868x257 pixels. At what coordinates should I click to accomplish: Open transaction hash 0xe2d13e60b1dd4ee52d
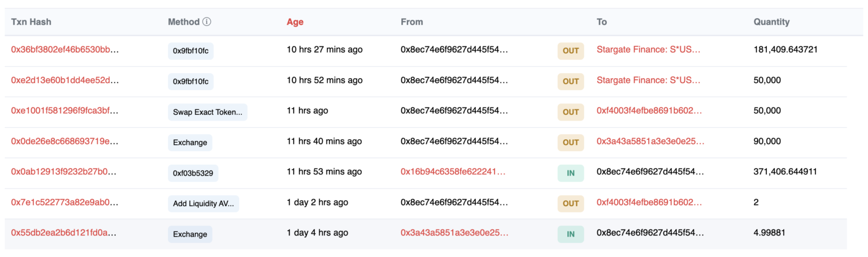tap(65, 80)
